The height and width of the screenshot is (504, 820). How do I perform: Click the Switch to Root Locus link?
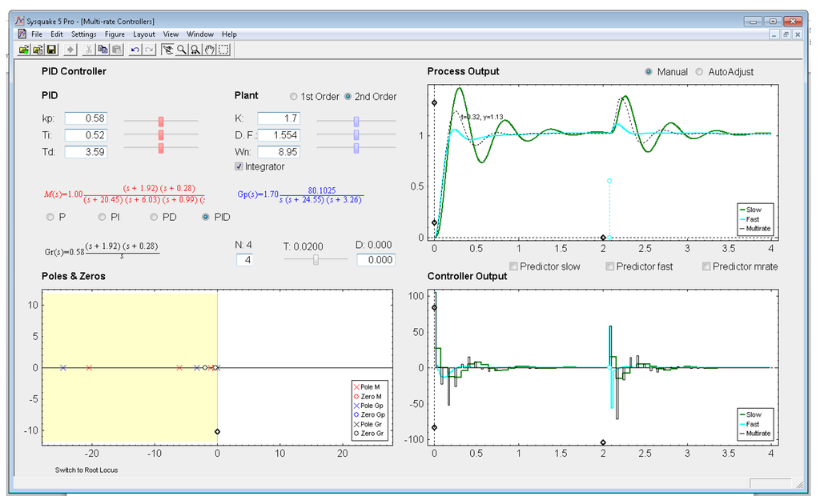(86, 470)
